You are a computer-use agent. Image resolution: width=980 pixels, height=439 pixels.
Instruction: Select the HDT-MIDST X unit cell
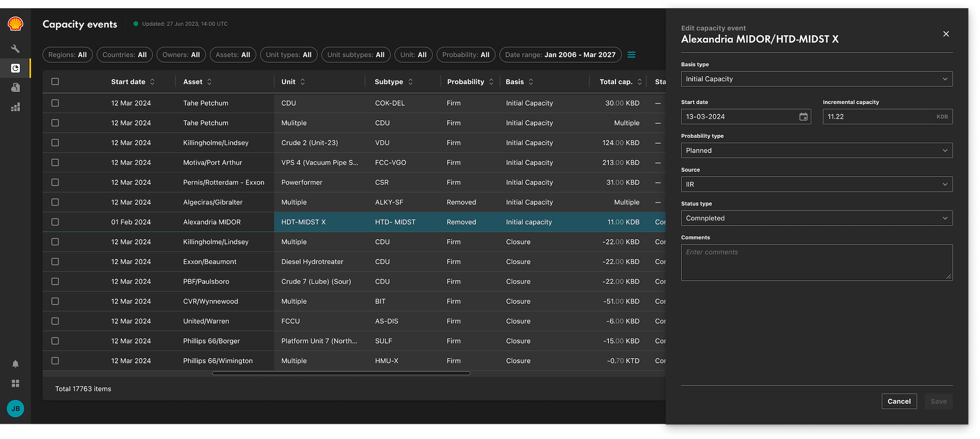click(320, 222)
